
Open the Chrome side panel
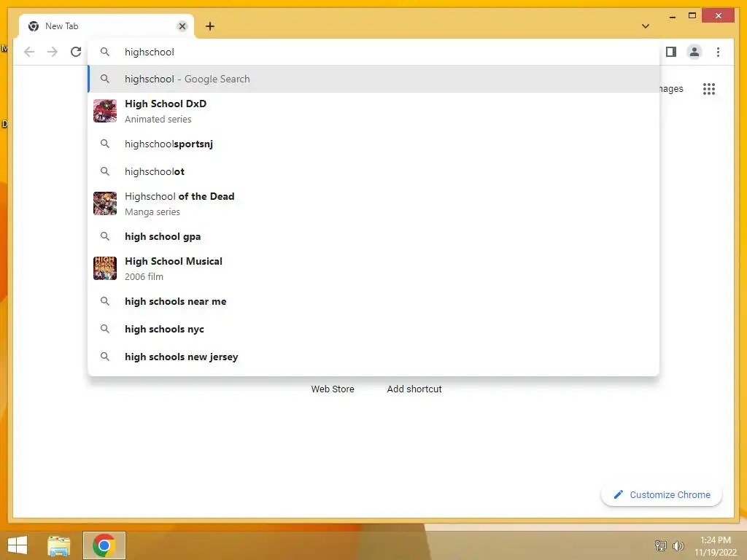tap(671, 52)
